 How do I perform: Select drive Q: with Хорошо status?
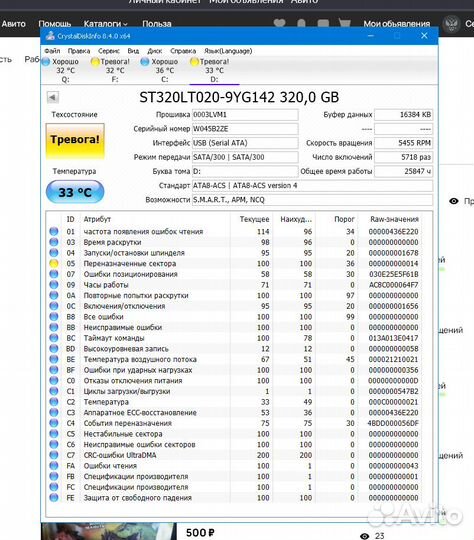coord(61,70)
